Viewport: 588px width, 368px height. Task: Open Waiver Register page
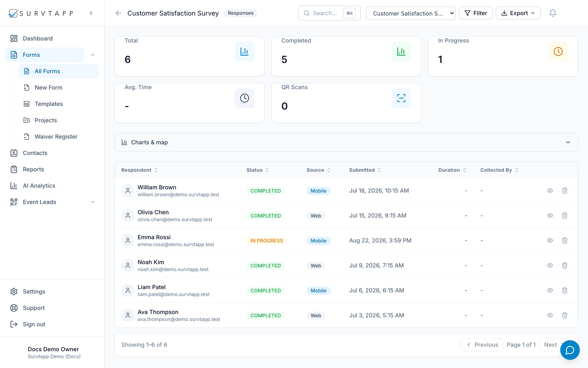59,137
